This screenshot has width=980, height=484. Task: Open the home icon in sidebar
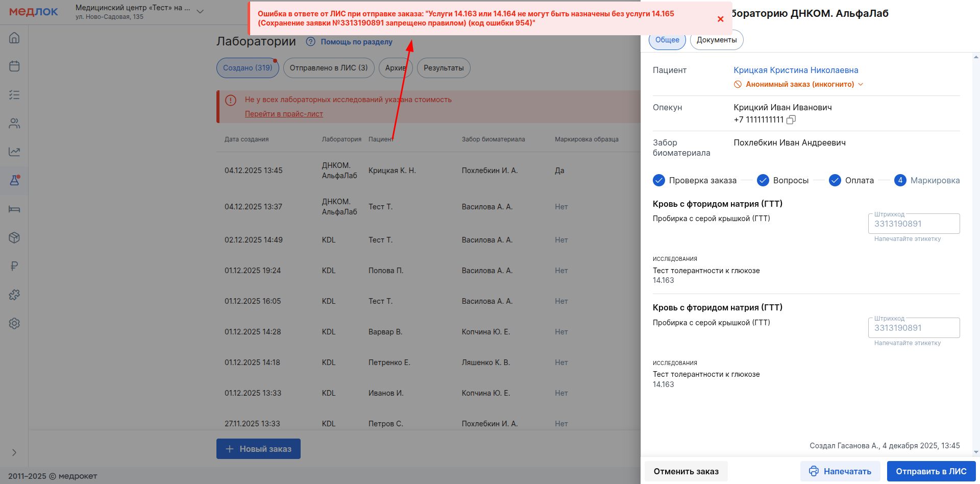pos(14,38)
